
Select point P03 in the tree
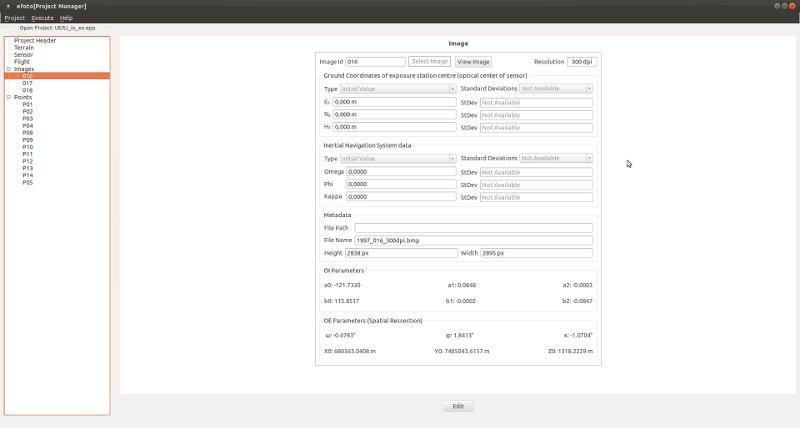[x=28, y=118]
